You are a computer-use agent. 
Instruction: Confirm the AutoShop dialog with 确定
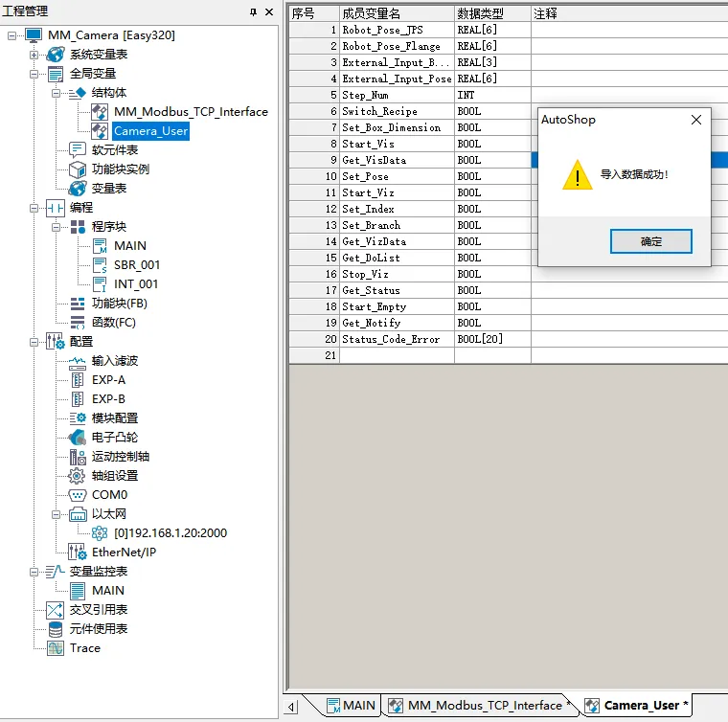point(651,241)
